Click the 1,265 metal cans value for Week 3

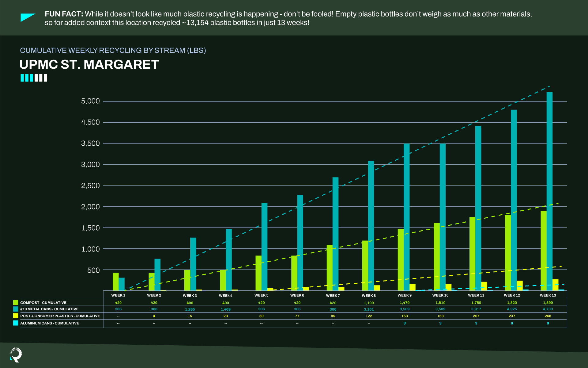click(x=190, y=309)
